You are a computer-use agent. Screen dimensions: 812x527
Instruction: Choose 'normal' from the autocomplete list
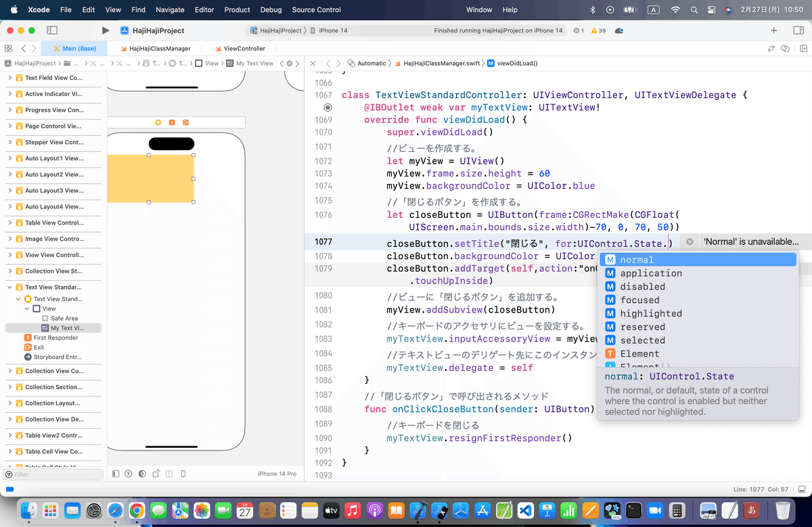pos(698,260)
